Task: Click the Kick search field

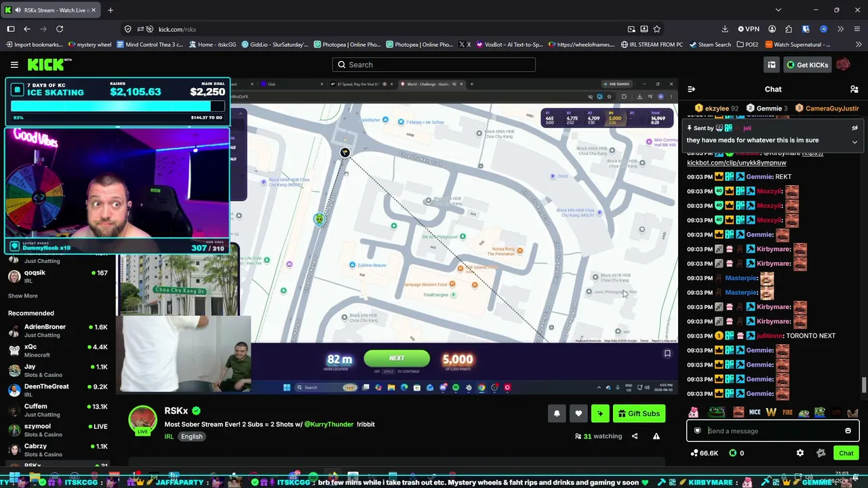Action: click(x=434, y=64)
